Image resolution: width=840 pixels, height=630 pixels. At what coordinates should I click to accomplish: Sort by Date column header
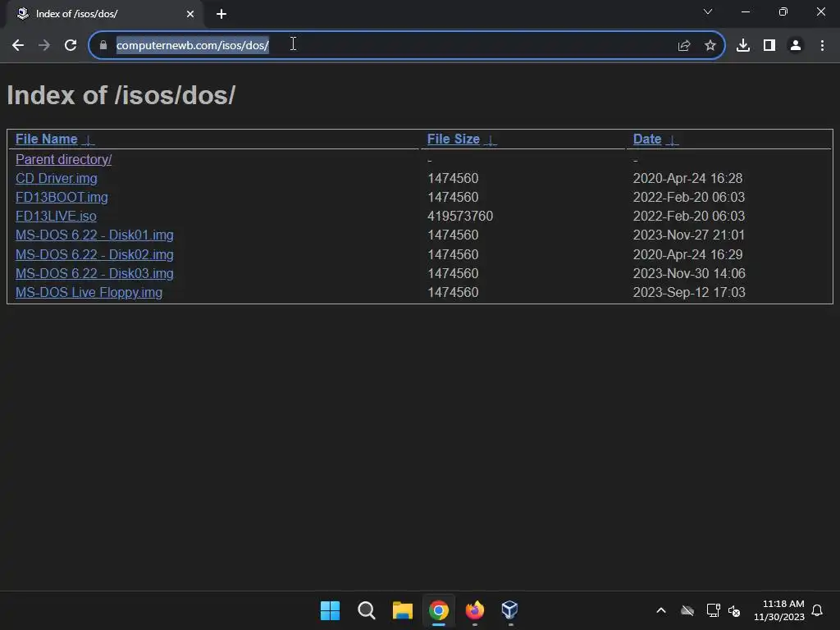click(x=647, y=139)
